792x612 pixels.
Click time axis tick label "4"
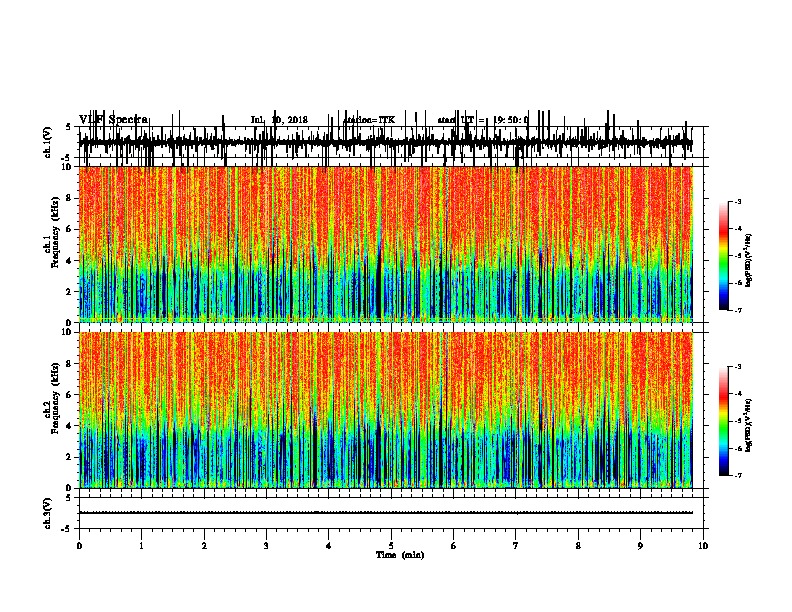[x=329, y=546]
